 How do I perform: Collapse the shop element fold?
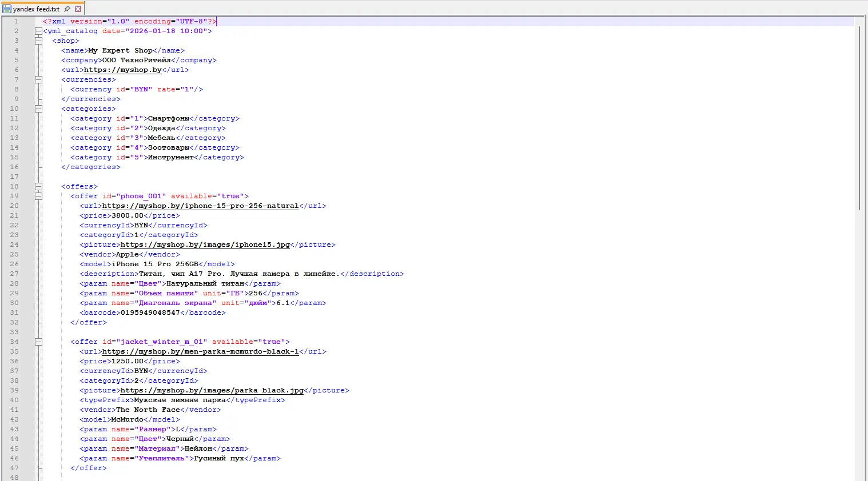[x=38, y=41]
